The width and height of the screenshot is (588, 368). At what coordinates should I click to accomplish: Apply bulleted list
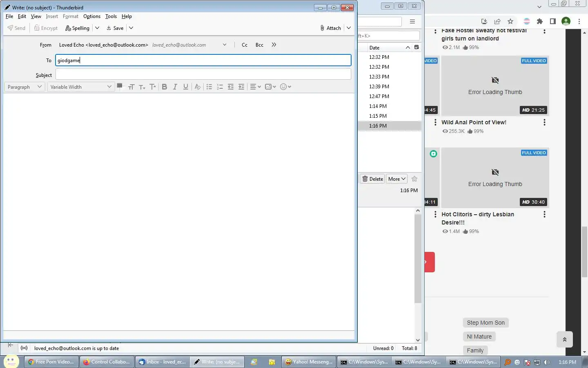coord(209,87)
